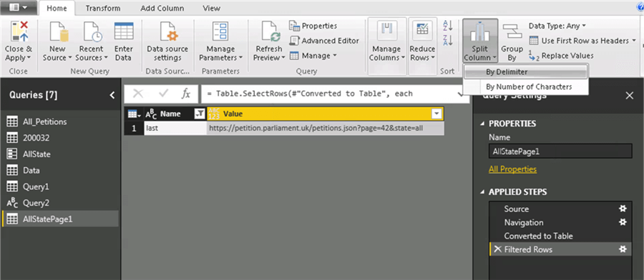Sort ascending A to Z
Image resolution: width=644 pixels, height=280 pixels.
[x=448, y=26]
